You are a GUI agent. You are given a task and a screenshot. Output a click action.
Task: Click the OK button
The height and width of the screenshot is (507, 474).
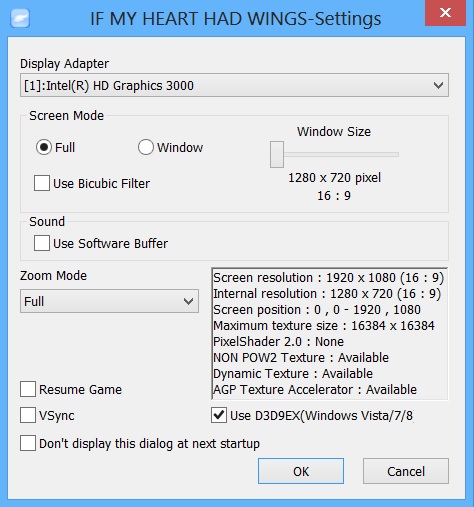pyautogui.click(x=301, y=471)
